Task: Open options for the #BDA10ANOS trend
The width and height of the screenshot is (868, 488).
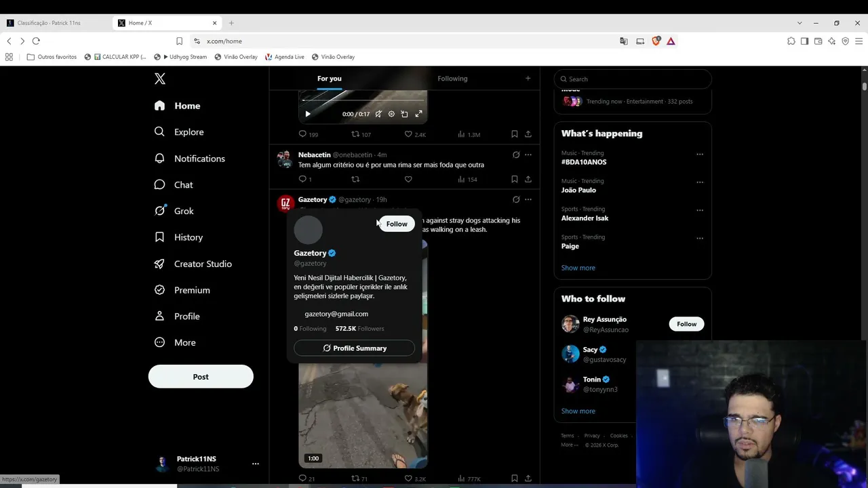Action: pos(700,154)
